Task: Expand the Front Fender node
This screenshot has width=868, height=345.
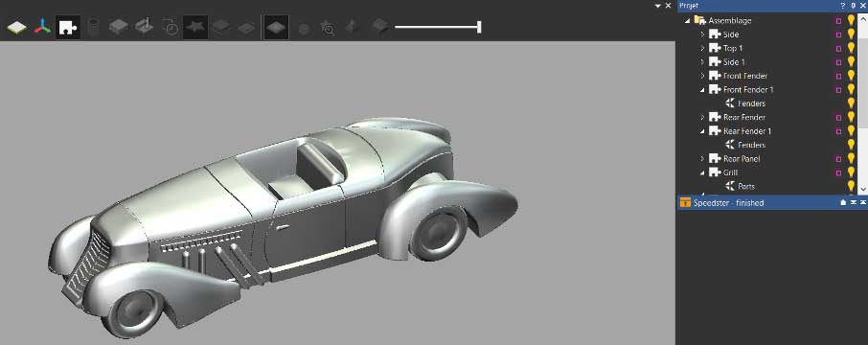Action: tap(702, 76)
